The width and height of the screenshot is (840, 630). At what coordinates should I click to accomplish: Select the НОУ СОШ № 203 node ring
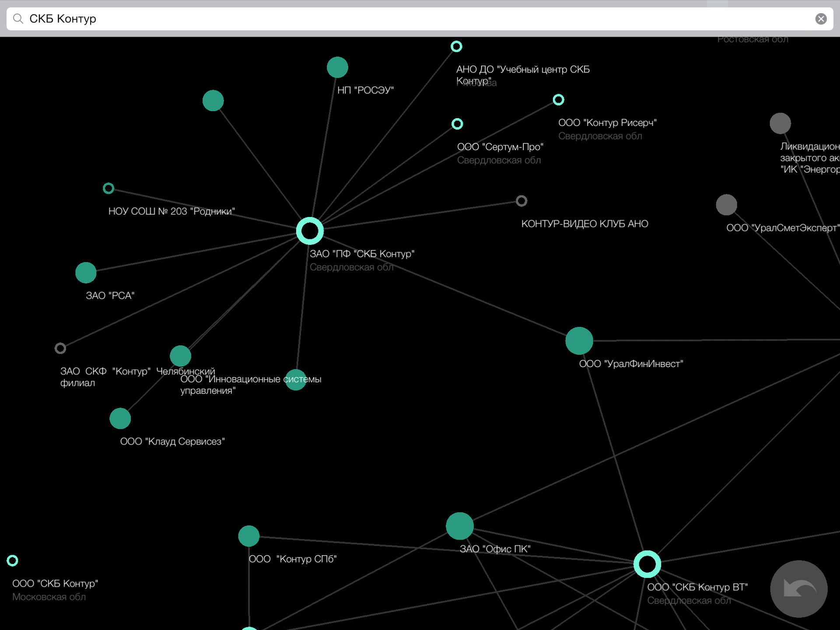point(108,189)
